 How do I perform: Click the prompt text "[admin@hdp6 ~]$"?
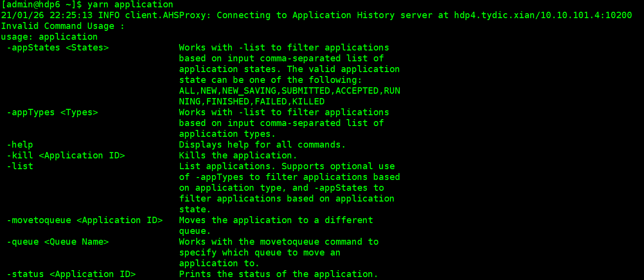(x=41, y=5)
